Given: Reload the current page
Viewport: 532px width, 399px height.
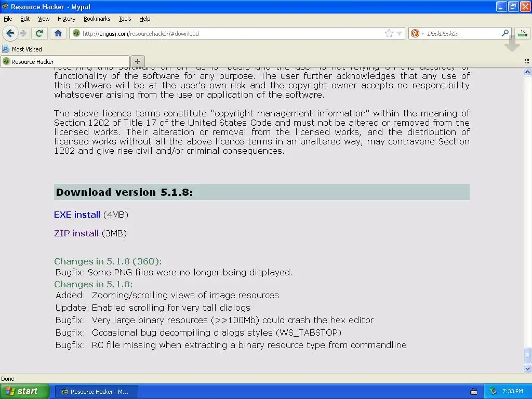Looking at the screenshot, I should coord(39,33).
